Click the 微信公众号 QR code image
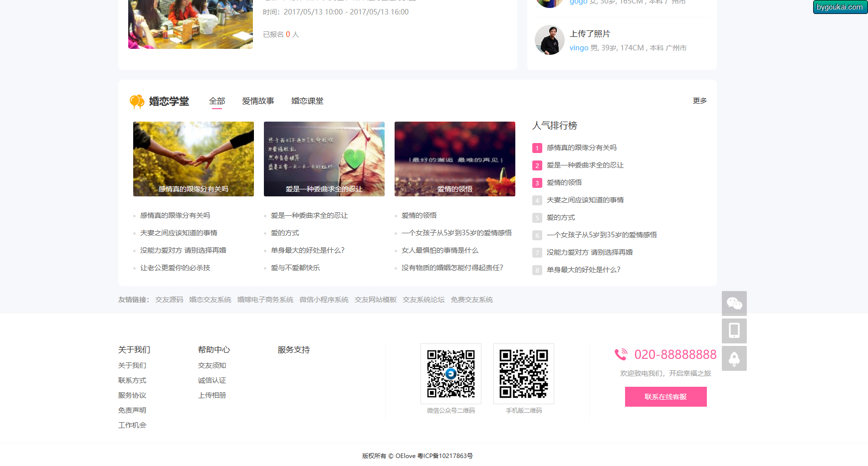Viewport: 868px width, 466px height. click(x=451, y=374)
